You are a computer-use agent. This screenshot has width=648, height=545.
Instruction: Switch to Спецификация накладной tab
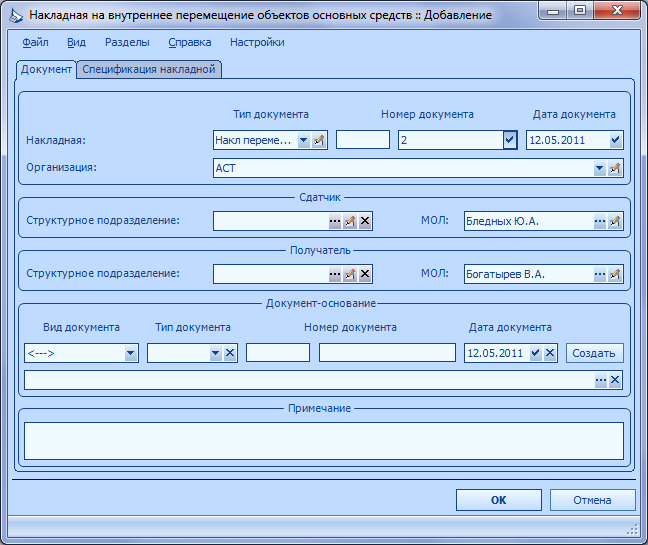coord(149,69)
